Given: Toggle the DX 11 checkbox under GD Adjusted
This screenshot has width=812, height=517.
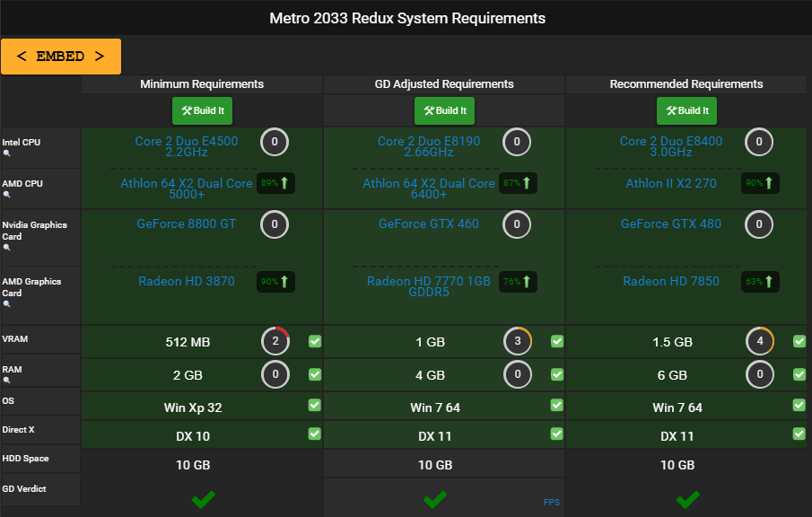Looking at the screenshot, I should coord(557,434).
